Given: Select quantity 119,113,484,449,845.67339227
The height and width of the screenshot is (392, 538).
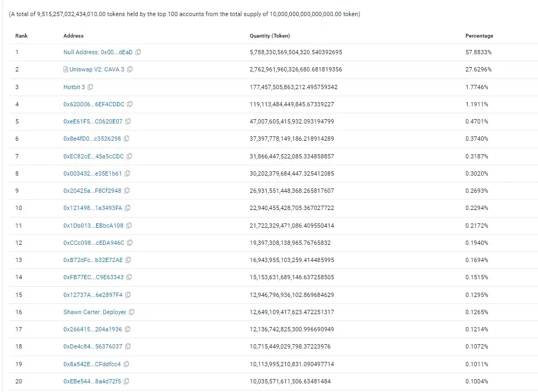Looking at the screenshot, I should (292, 104).
